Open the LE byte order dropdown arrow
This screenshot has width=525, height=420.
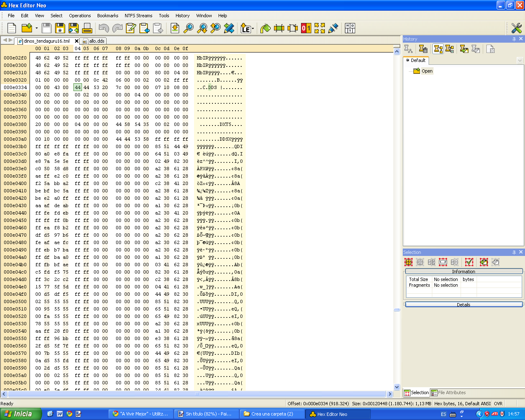coord(253,29)
